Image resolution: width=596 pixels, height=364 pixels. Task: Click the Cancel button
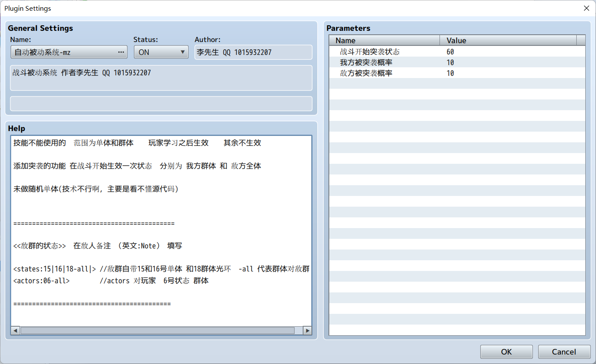coord(564,352)
